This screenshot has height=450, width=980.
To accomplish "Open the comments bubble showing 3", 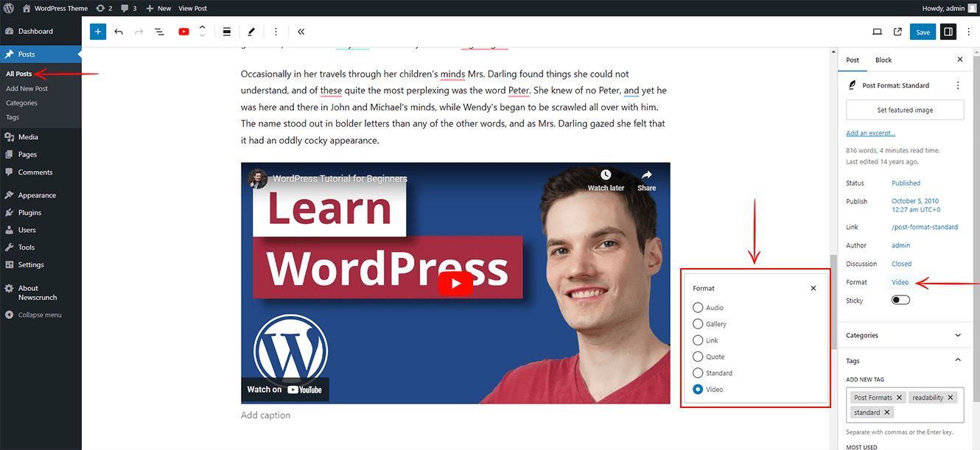I will tap(129, 8).
